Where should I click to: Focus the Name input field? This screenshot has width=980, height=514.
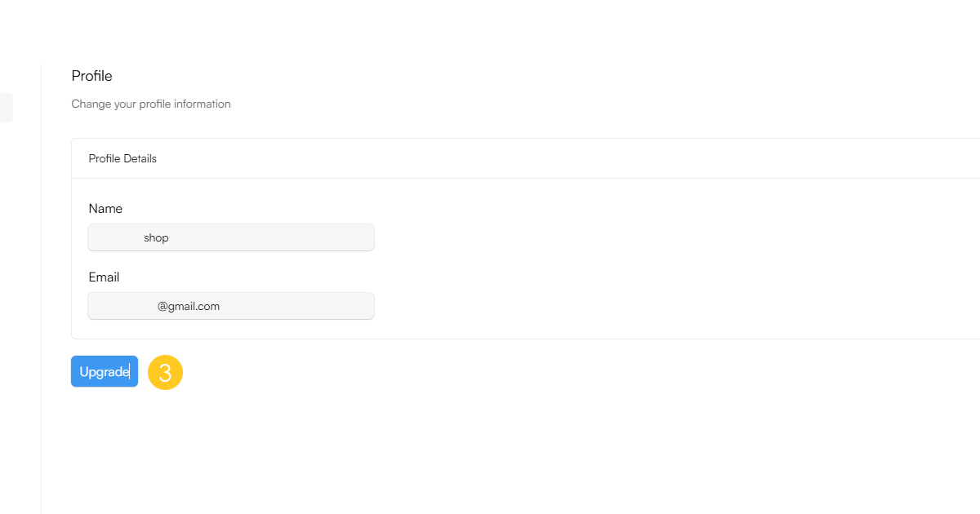pyautogui.click(x=231, y=237)
